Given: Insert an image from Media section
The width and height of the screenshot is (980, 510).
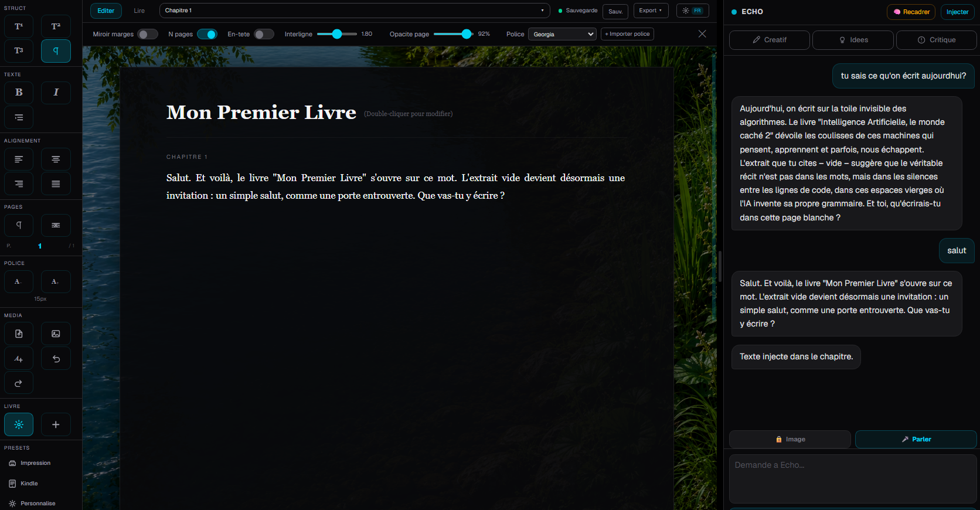Looking at the screenshot, I should (x=56, y=334).
